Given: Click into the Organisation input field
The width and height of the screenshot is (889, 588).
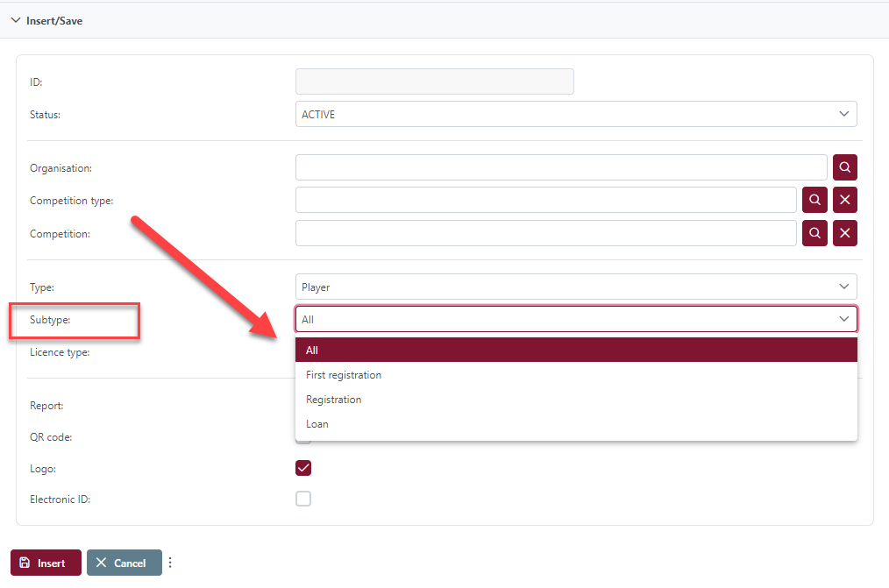Looking at the screenshot, I should coord(561,167).
